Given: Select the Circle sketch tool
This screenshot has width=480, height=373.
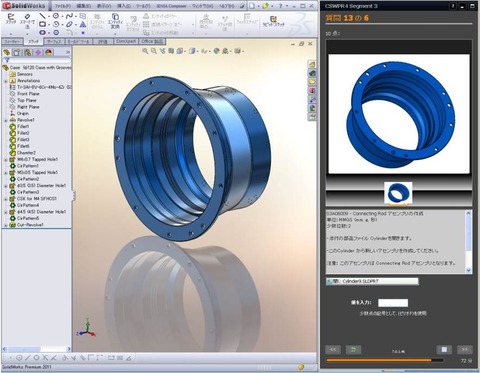Looking at the screenshot, I should pyautogui.click(x=56, y=16).
